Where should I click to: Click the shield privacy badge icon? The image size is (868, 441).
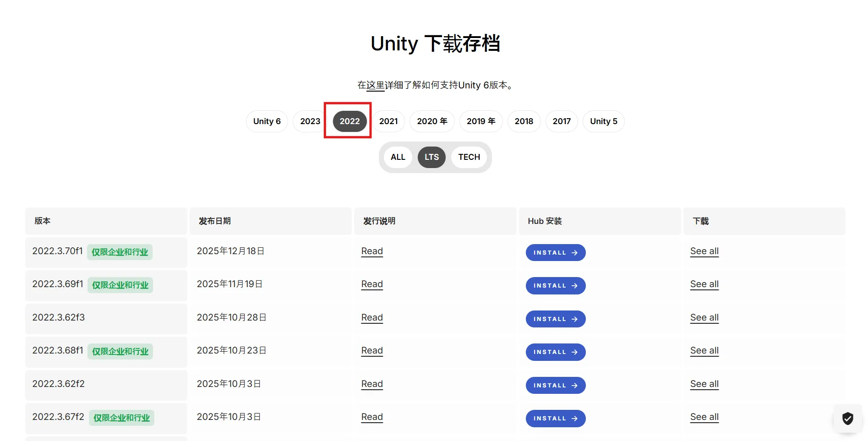(847, 418)
